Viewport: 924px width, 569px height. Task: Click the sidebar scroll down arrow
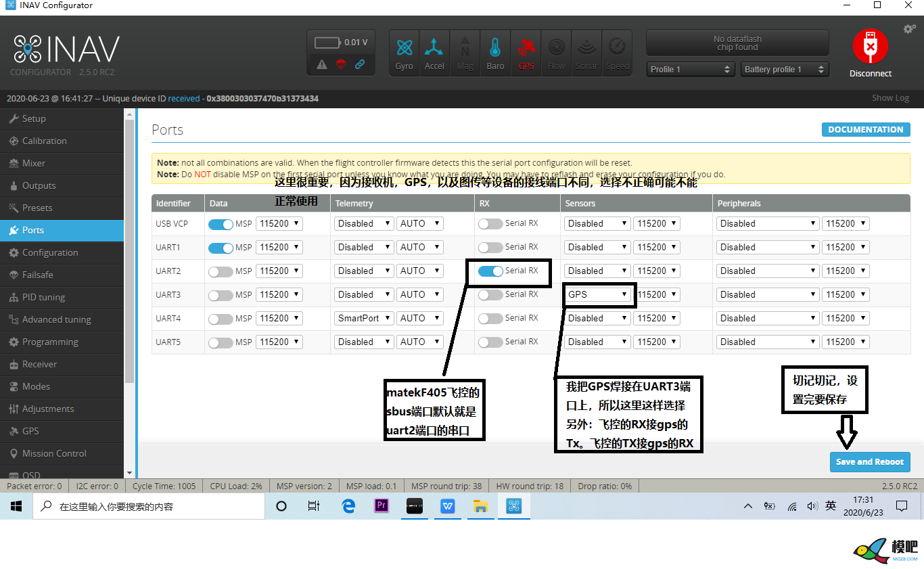click(129, 473)
